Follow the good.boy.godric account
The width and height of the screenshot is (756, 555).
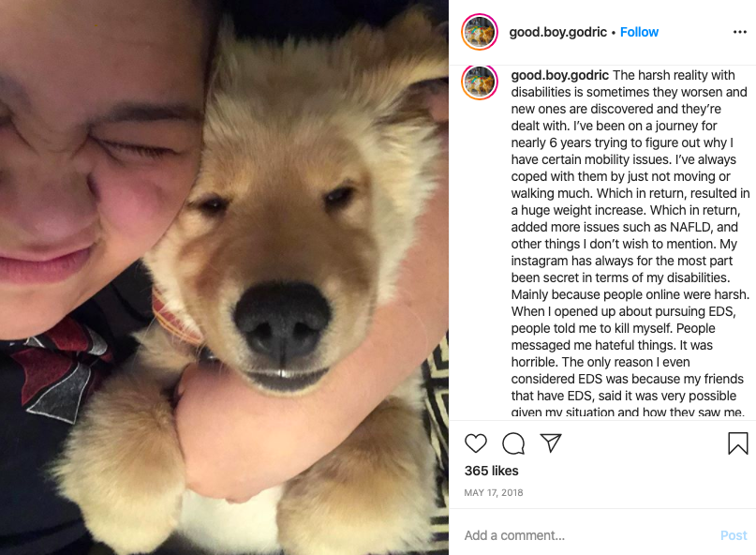tap(639, 32)
